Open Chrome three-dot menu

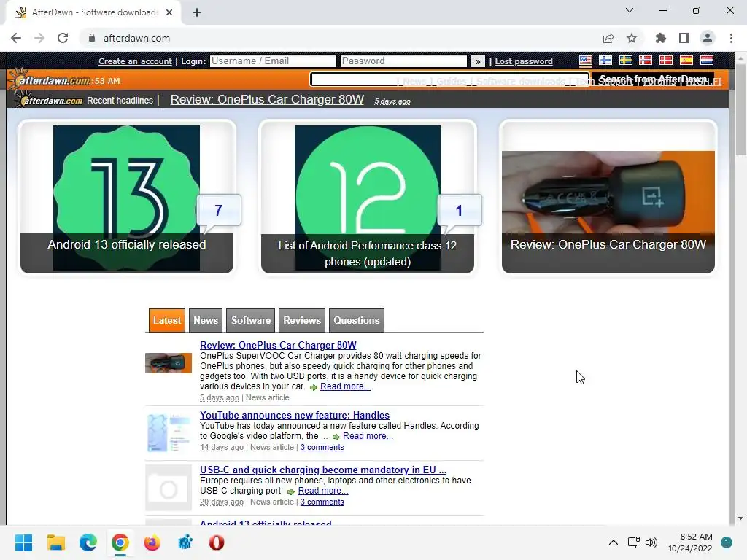tap(731, 38)
